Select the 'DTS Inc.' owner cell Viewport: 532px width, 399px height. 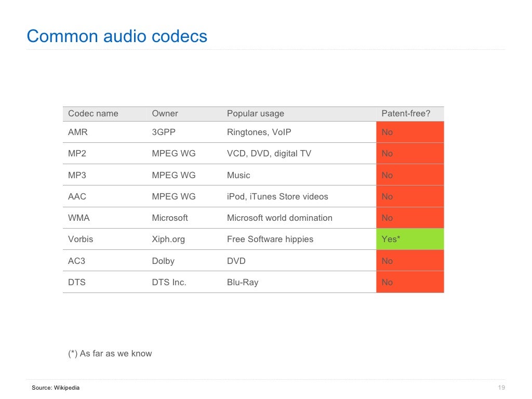169,283
